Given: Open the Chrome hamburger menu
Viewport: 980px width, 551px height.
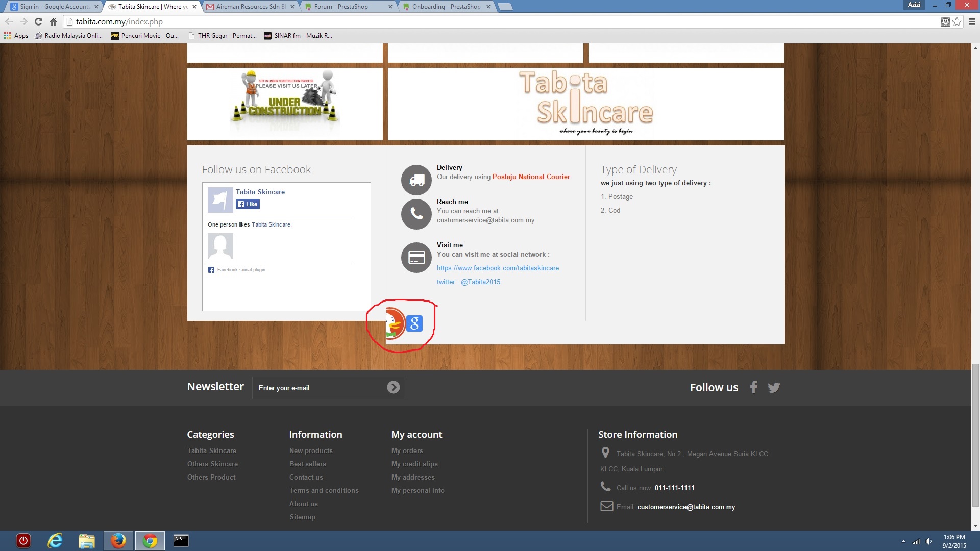Looking at the screenshot, I should click(x=972, y=22).
